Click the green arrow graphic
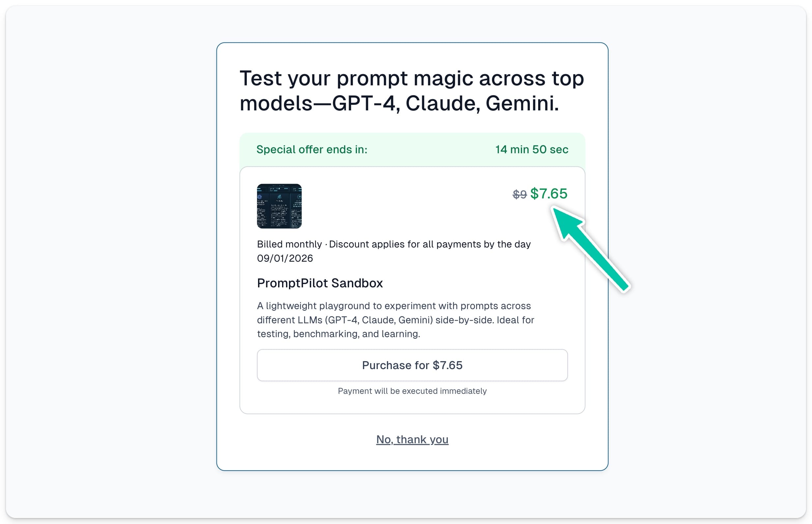This screenshot has width=812, height=524. click(590, 249)
